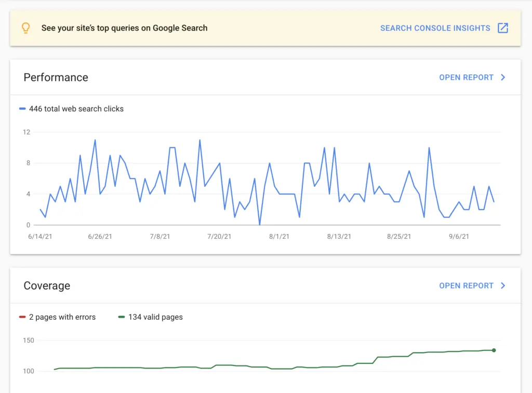
Task: Click the 8/13/21 date axis label
Action: click(339, 237)
